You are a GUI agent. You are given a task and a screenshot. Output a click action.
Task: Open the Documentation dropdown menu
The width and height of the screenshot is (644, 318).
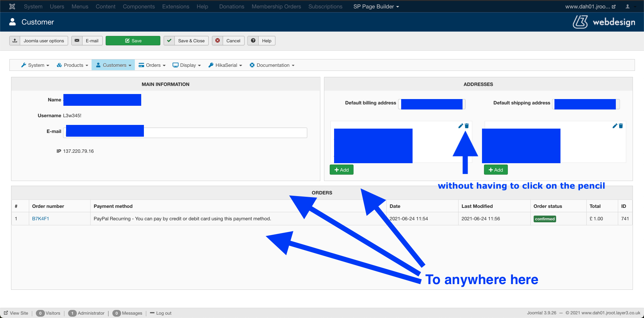[272, 65]
